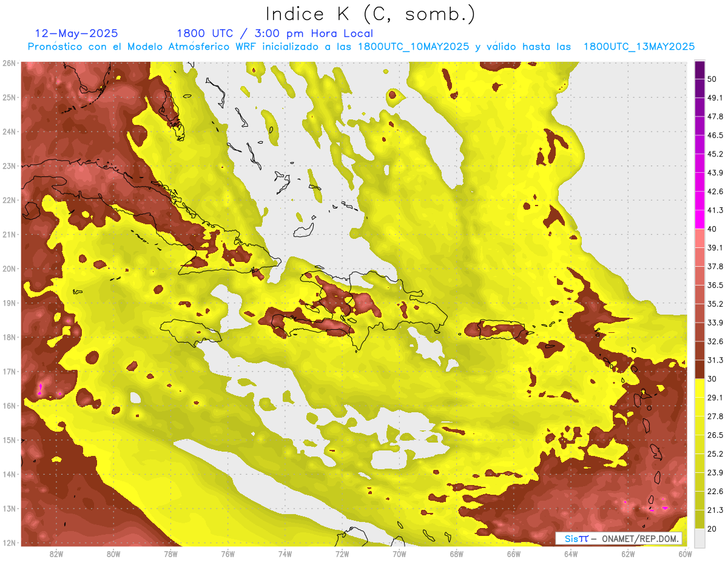The width and height of the screenshot is (728, 562).
Task: Click the latitude axis label "17N"
Action: (9, 372)
